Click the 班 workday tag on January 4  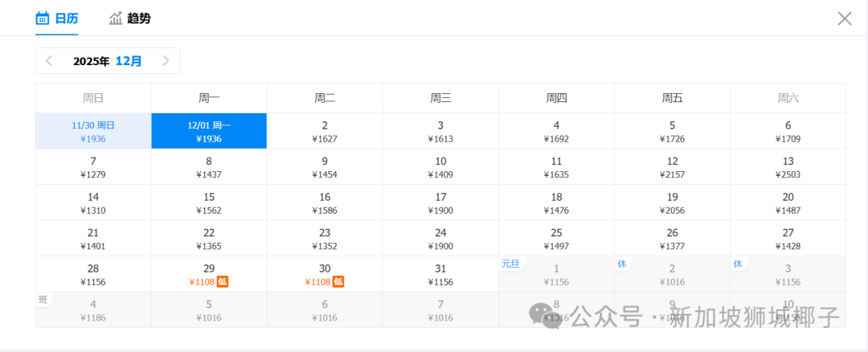(x=43, y=300)
